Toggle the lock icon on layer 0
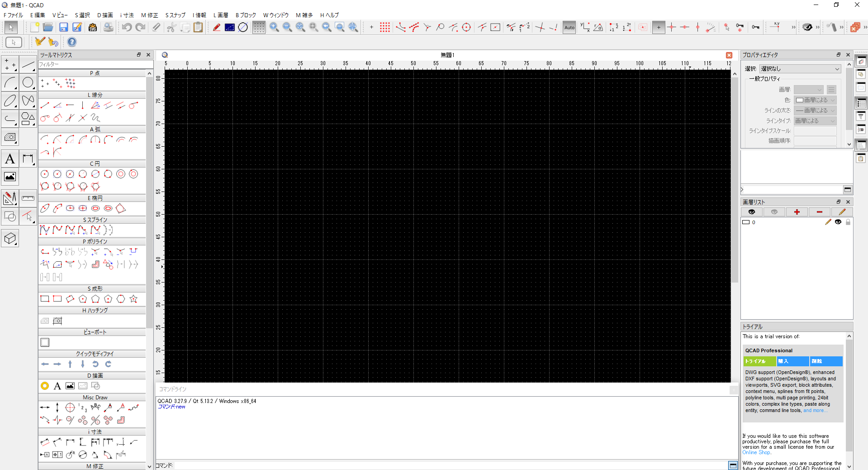Image resolution: width=868 pixels, height=470 pixels. [848, 222]
